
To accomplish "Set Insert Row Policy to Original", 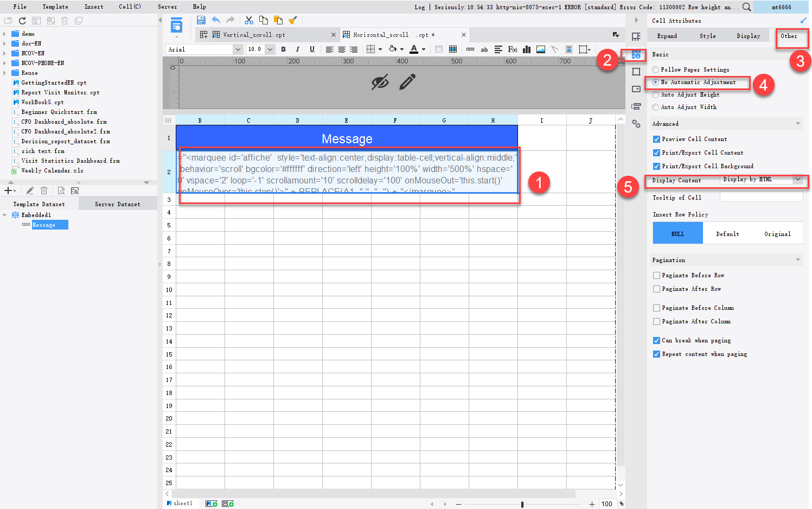I will tap(777, 233).
